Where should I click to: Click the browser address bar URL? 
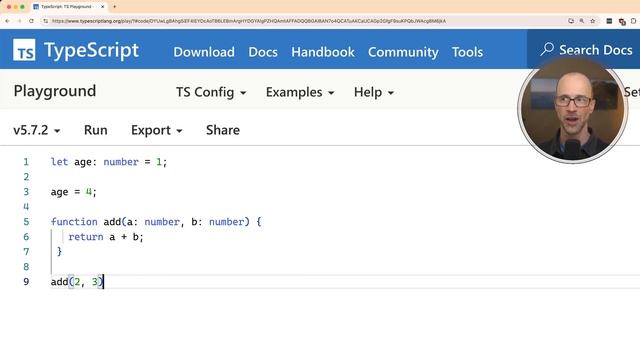click(249, 21)
